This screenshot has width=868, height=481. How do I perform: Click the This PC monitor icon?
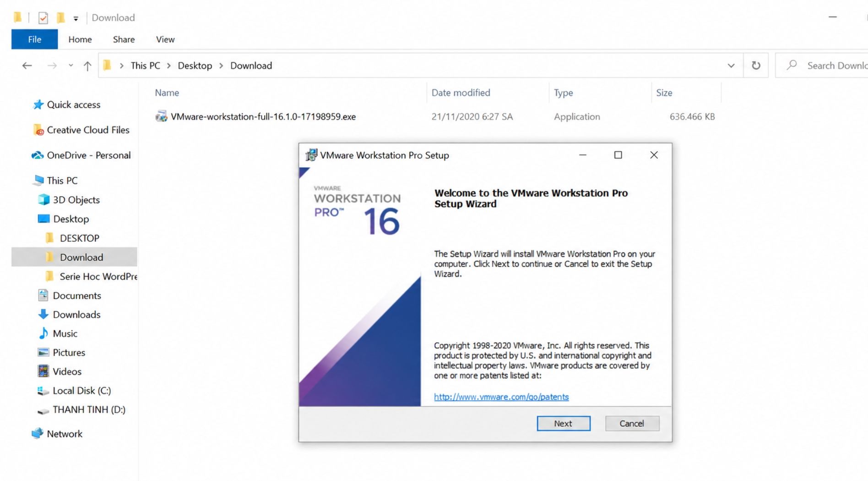[38, 180]
